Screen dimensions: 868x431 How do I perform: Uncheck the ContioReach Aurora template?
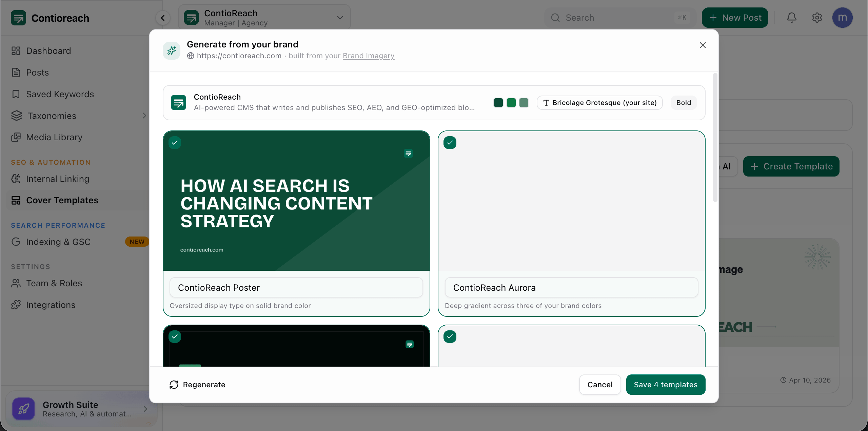pos(450,143)
